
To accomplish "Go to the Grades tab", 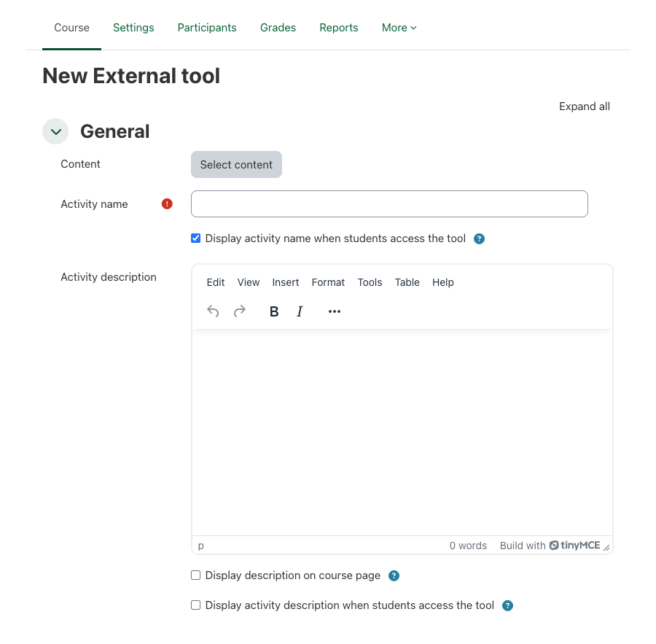I will [x=278, y=28].
